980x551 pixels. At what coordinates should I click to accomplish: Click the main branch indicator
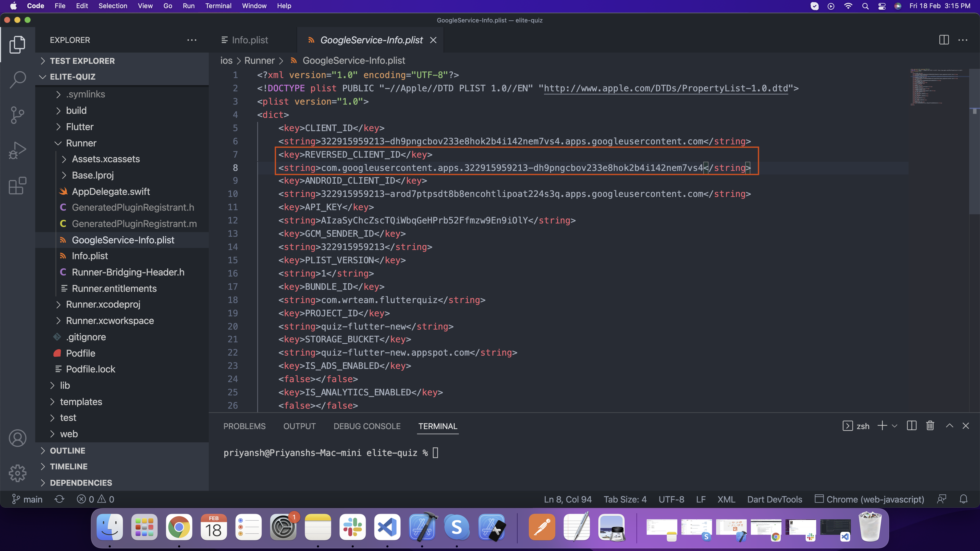pyautogui.click(x=27, y=499)
